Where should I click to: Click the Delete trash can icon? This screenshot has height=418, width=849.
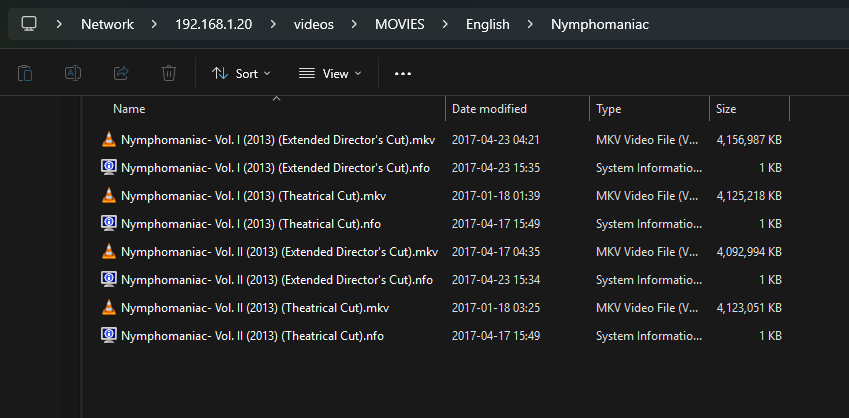(x=169, y=73)
